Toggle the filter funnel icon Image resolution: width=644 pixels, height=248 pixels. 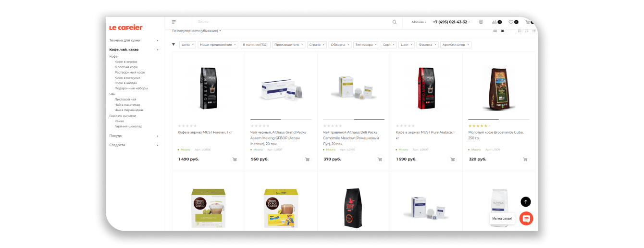point(173,45)
